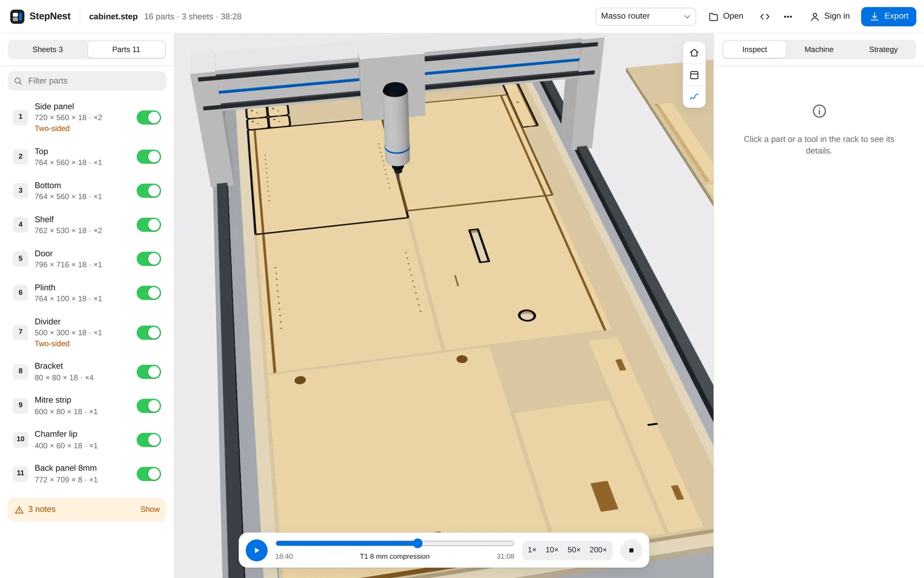Screen dimensions: 924x578
Task: Stop the simulation playback
Action: [631, 550]
